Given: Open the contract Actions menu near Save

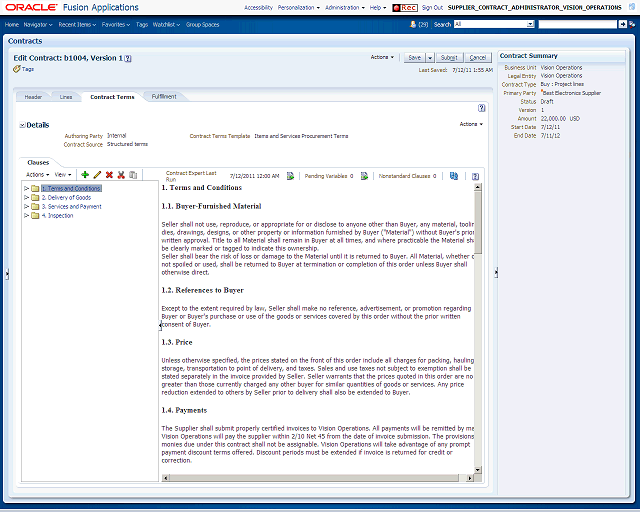Looking at the screenshot, I should (382, 57).
